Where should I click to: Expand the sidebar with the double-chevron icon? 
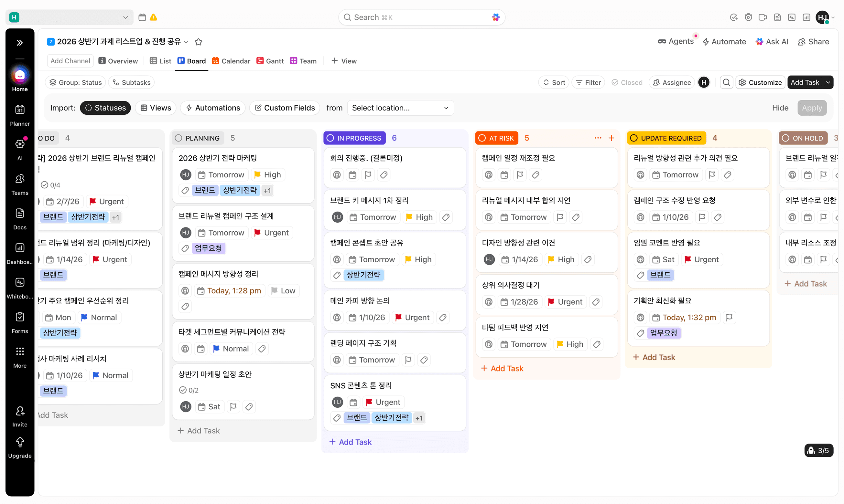(x=20, y=42)
